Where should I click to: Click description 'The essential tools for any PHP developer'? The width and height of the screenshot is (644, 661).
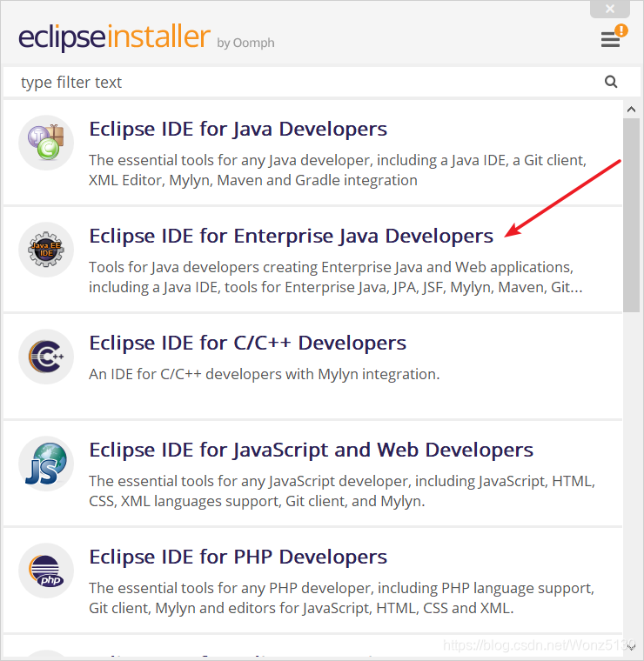(341, 598)
